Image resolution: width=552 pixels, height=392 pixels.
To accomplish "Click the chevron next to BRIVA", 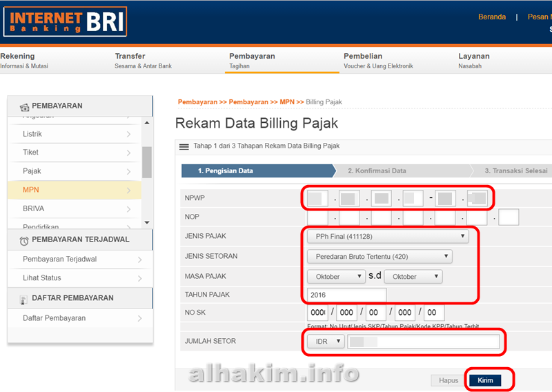I will (128, 209).
